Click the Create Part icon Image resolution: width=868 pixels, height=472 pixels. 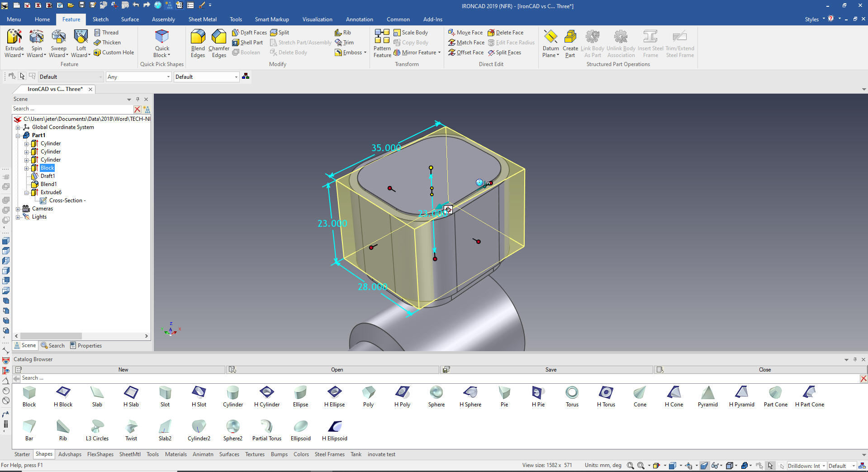coord(570,38)
